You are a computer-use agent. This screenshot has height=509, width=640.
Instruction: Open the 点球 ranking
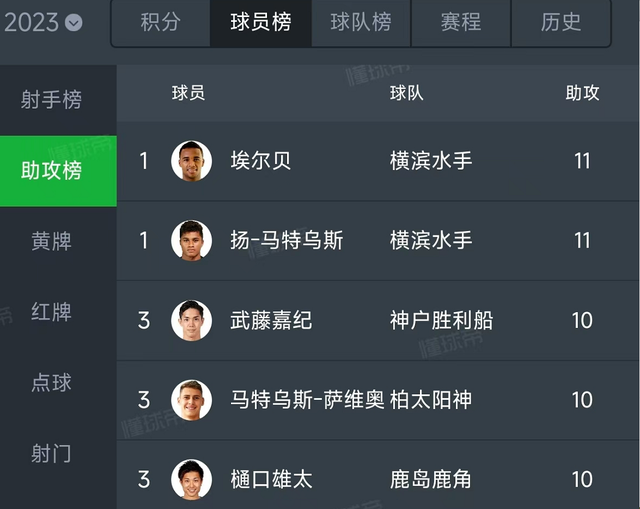click(x=51, y=383)
